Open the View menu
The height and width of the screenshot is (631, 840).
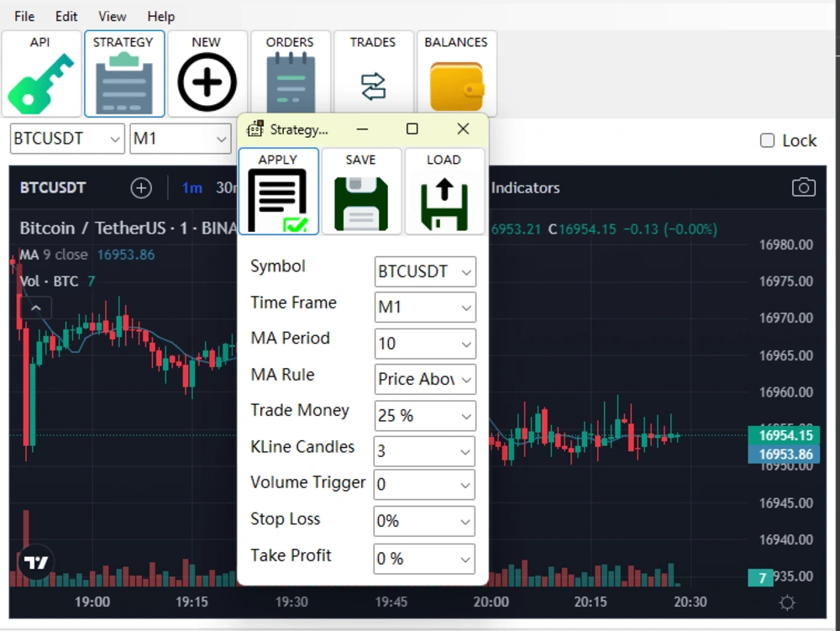[113, 17]
